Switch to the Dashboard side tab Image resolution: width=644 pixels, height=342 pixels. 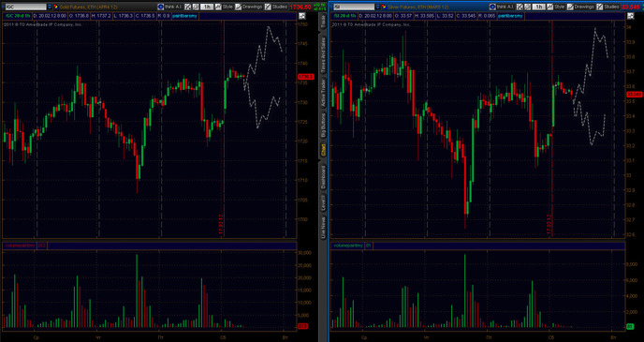[323, 178]
